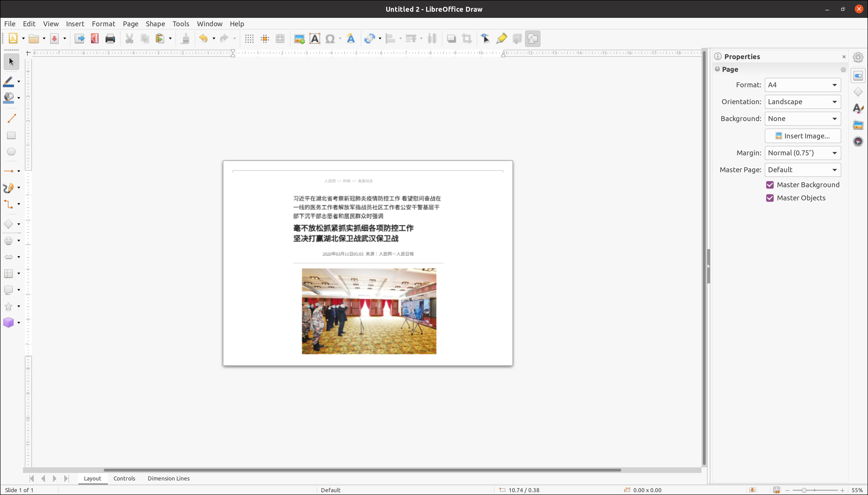Click the Fill Color bucket tool
The height and width of the screenshot is (495, 868).
click(8, 98)
